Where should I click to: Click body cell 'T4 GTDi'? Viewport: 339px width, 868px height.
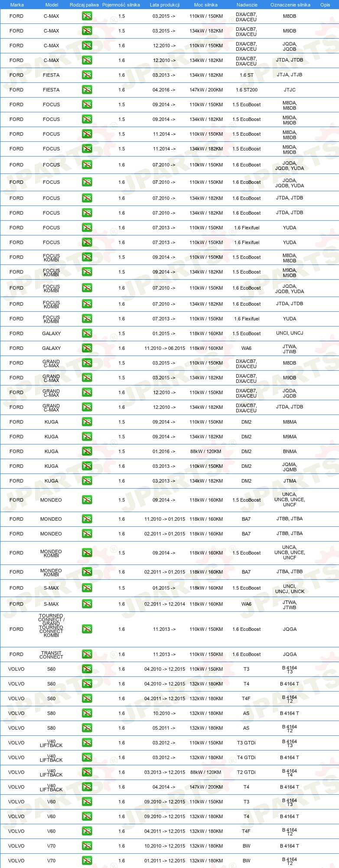[x=246, y=757]
